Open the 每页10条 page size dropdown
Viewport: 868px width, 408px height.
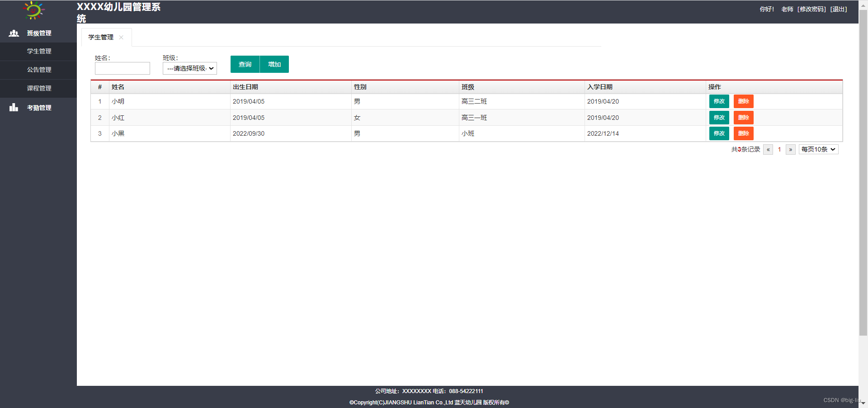(x=818, y=149)
